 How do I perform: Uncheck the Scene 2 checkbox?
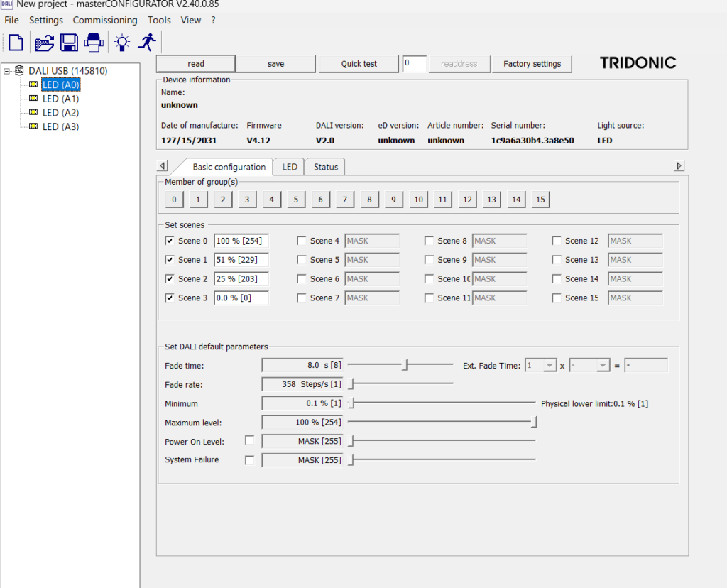[x=170, y=278]
